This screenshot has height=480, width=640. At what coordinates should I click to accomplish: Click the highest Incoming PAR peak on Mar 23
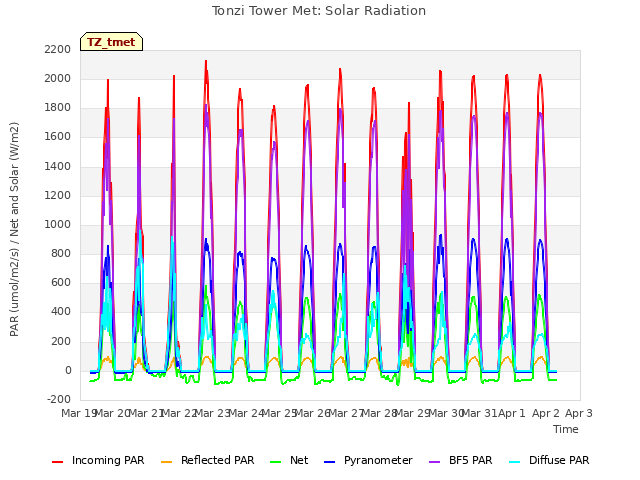pos(206,61)
